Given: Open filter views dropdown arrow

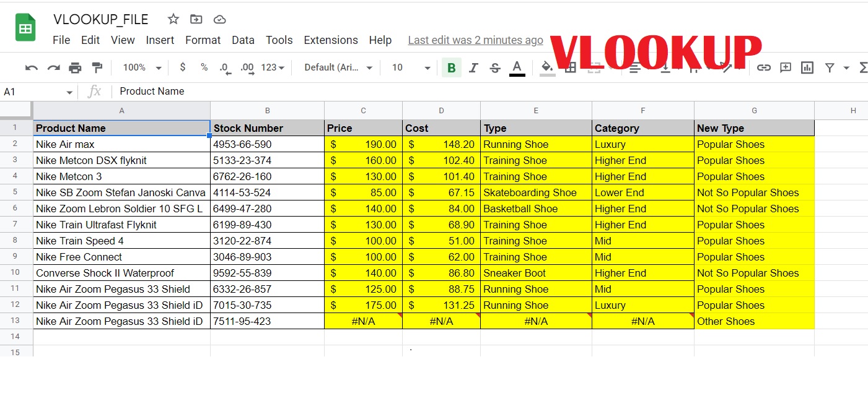Looking at the screenshot, I should coord(846,68).
